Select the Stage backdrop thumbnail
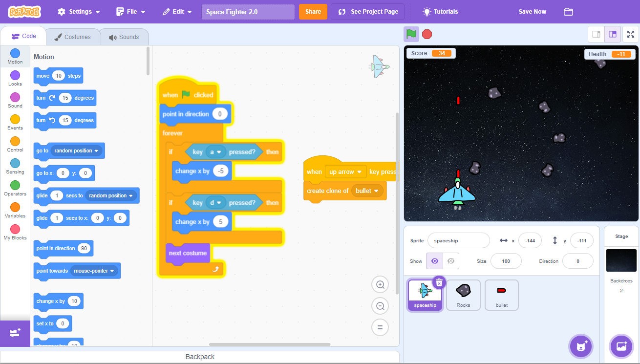 pos(621,260)
